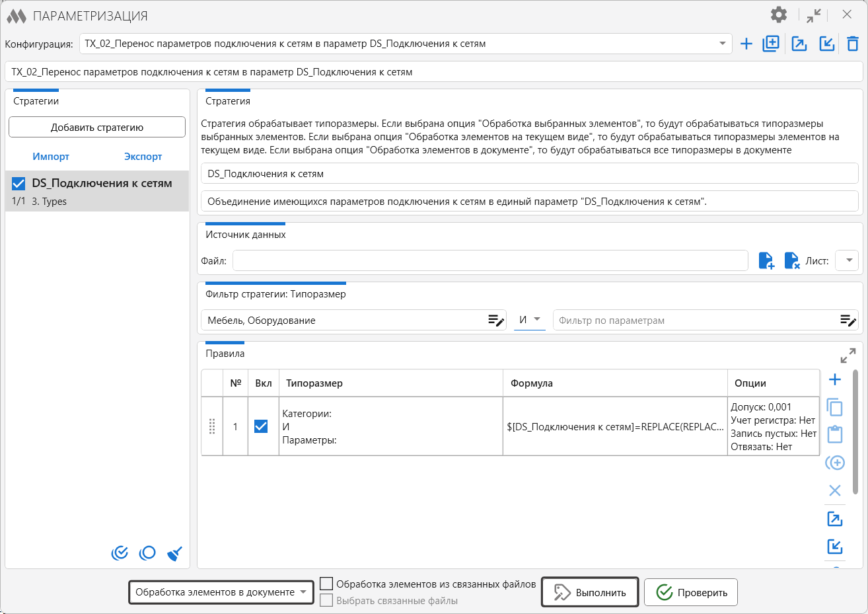
Task: Edit the Мебель, Оборудование category filter
Action: coord(496,321)
